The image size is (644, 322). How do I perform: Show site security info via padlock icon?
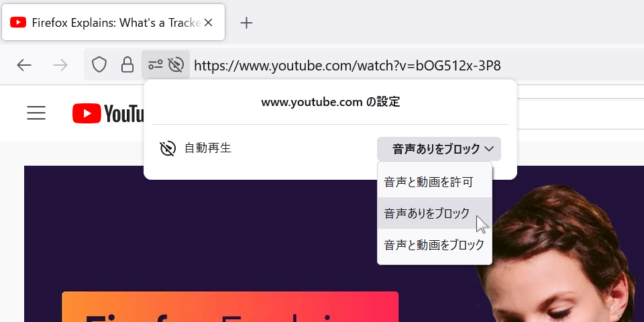pos(127,65)
